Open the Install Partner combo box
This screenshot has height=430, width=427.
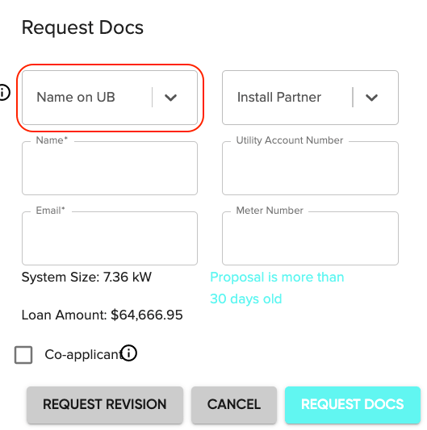pyautogui.click(x=310, y=98)
